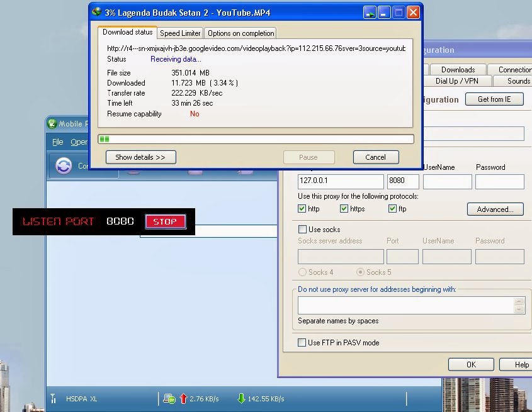Image resolution: width=532 pixels, height=412 pixels.
Task: Open the Downloads tab in configuration window
Action: coord(458,70)
